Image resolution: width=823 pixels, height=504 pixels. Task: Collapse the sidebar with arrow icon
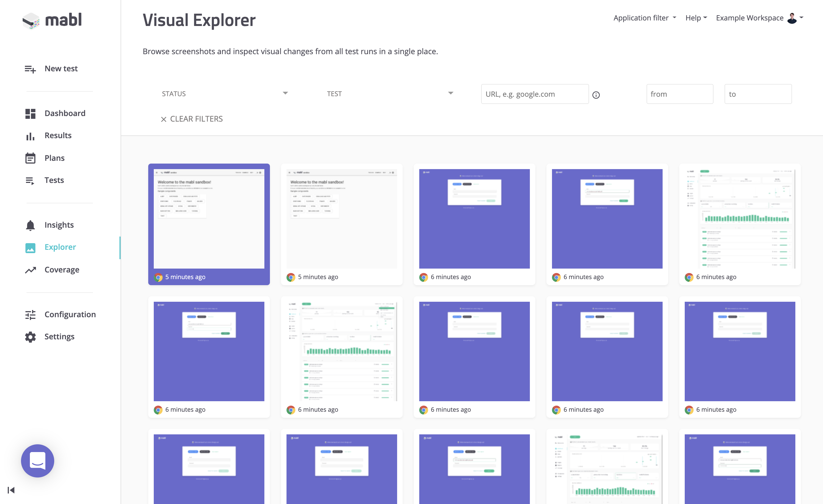pos(11,490)
